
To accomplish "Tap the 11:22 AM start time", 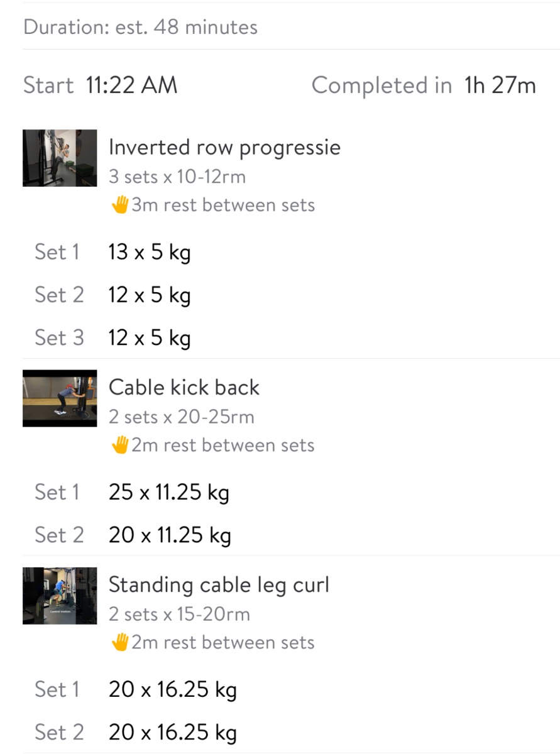I will [131, 85].
